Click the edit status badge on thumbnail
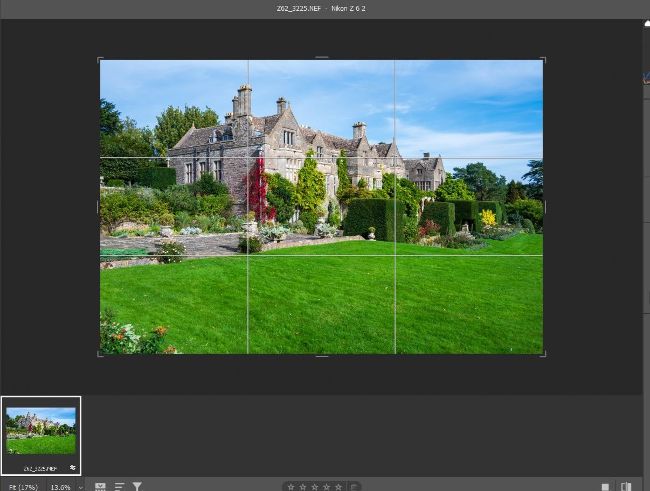The width and height of the screenshot is (650, 491). 72,467
